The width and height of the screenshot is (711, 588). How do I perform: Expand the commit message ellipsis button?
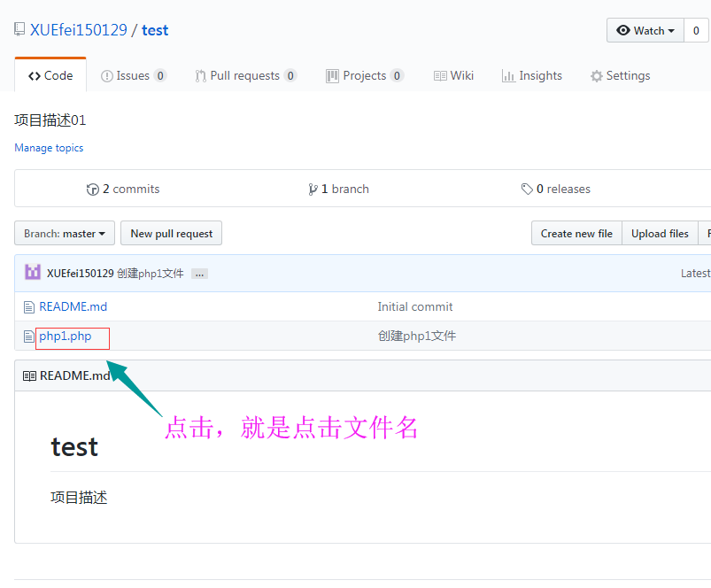click(199, 274)
